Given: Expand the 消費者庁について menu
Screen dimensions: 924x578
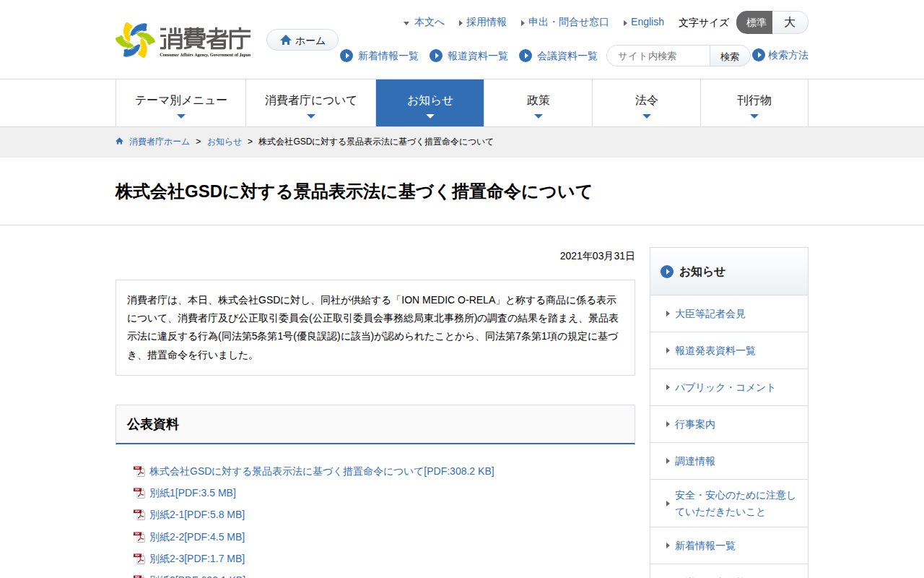Looking at the screenshot, I should (310, 103).
